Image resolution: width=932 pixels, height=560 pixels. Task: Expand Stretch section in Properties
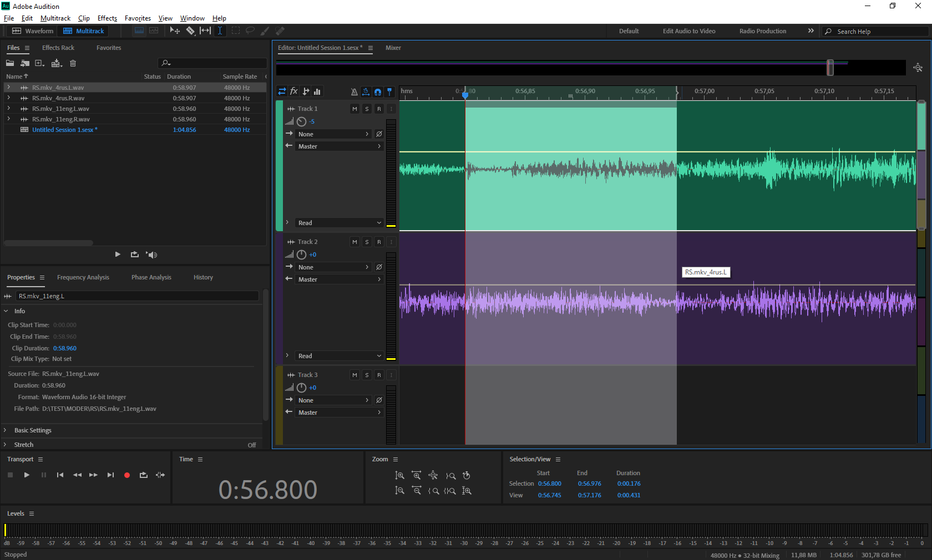[x=5, y=445]
